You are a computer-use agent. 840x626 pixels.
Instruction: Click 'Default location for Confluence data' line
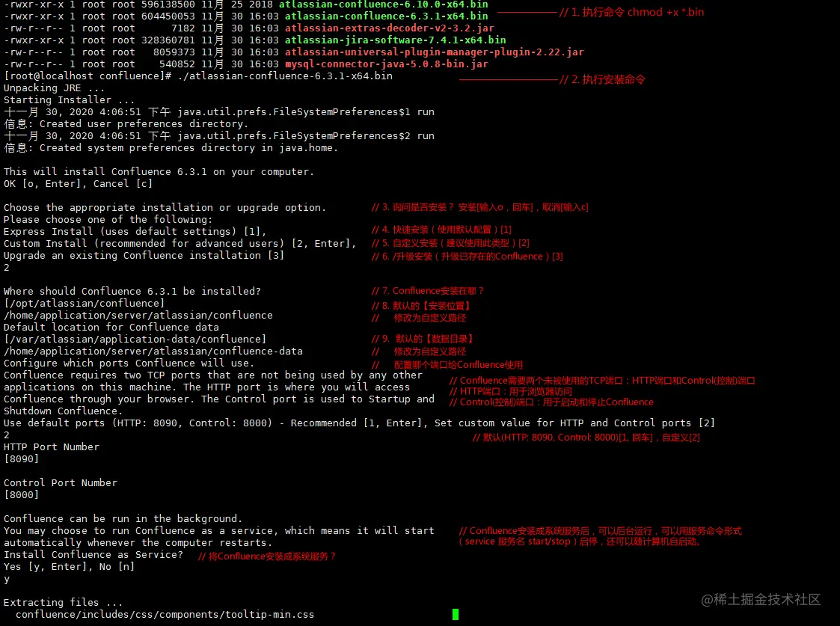pyautogui.click(x=111, y=327)
